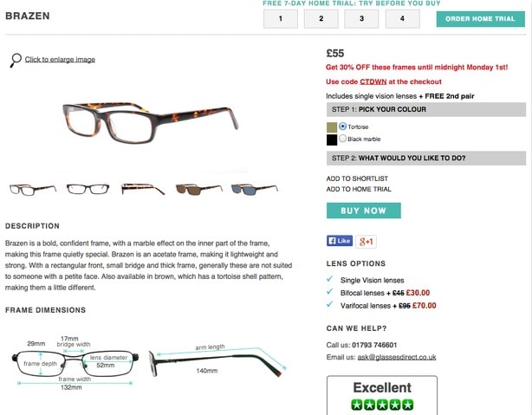
Task: Open the side-arm view thumbnail
Action: tap(143, 189)
